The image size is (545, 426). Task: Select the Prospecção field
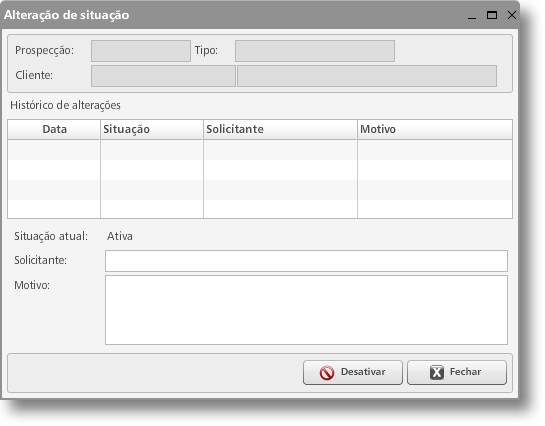[141, 51]
